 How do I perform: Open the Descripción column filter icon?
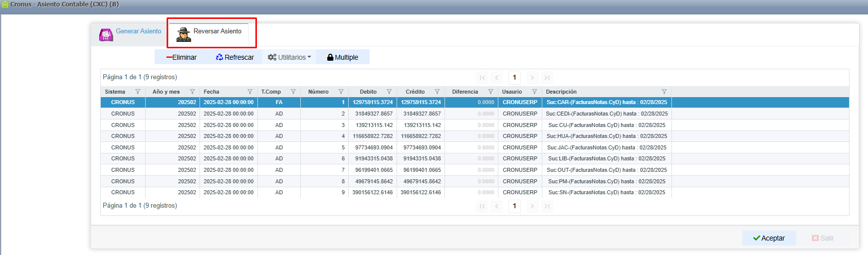[664, 92]
